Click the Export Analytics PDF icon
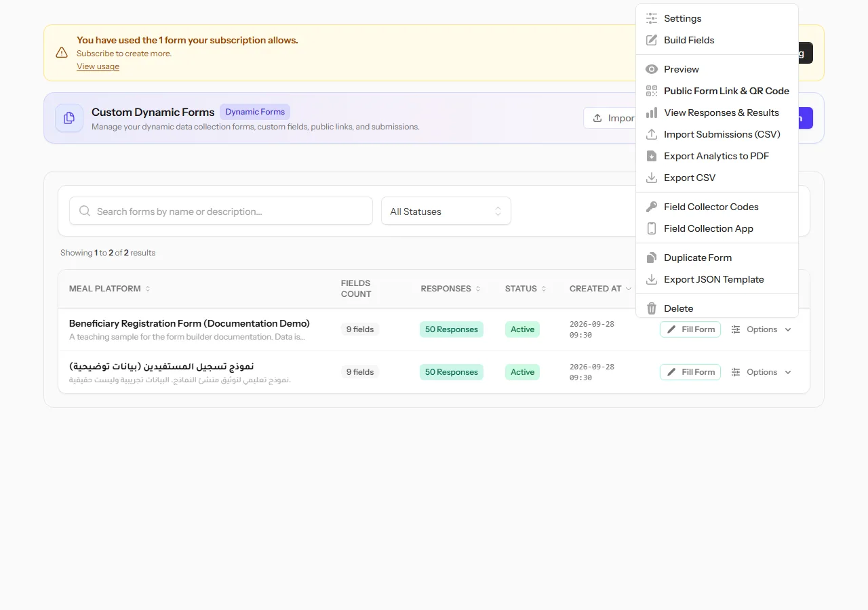Image resolution: width=868 pixels, height=610 pixels. click(652, 156)
